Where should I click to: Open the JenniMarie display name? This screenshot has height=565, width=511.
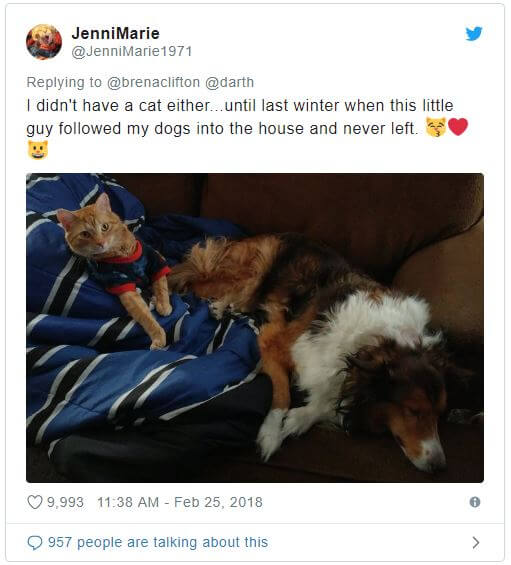click(116, 34)
